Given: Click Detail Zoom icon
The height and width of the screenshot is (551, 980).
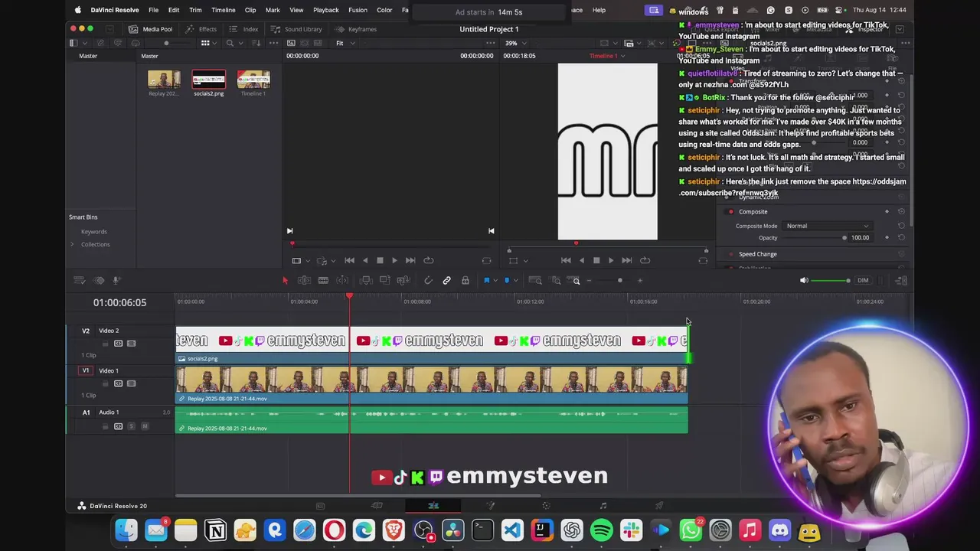Looking at the screenshot, I should (x=556, y=281).
